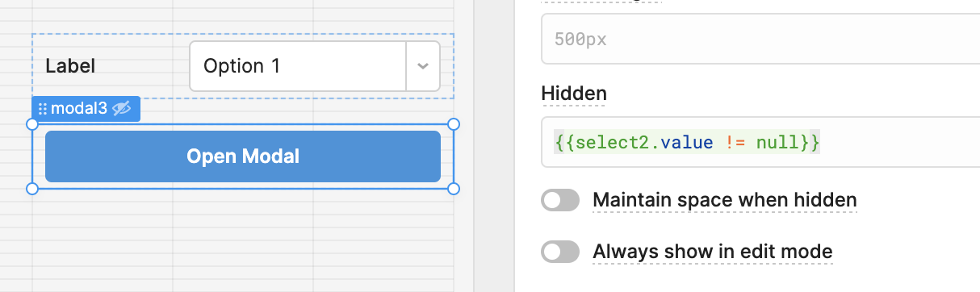Click the empty canvas grid below Open Modal
The image size is (980, 292).
pos(242,242)
